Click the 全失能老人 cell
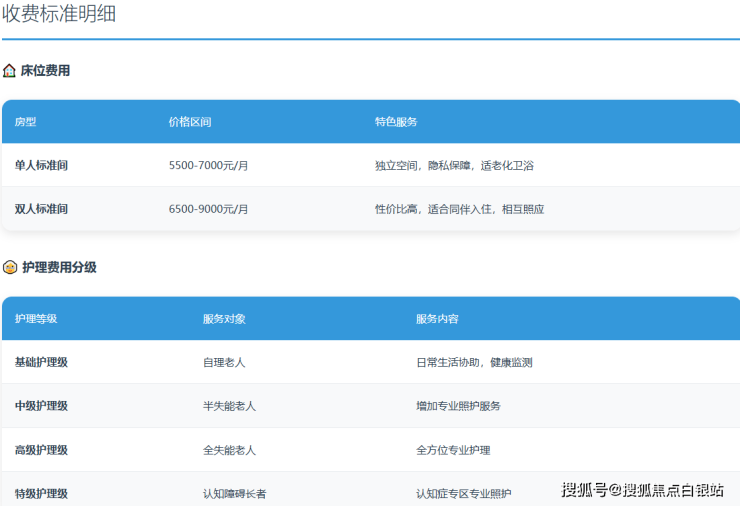The height and width of the screenshot is (506, 740). (229, 451)
